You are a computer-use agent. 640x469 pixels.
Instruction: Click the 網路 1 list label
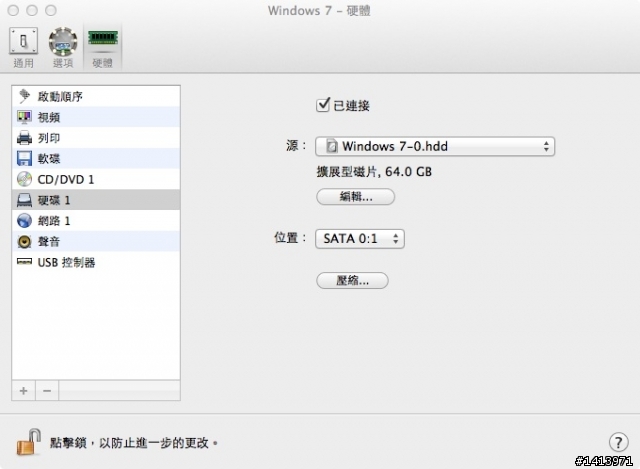[x=54, y=221]
